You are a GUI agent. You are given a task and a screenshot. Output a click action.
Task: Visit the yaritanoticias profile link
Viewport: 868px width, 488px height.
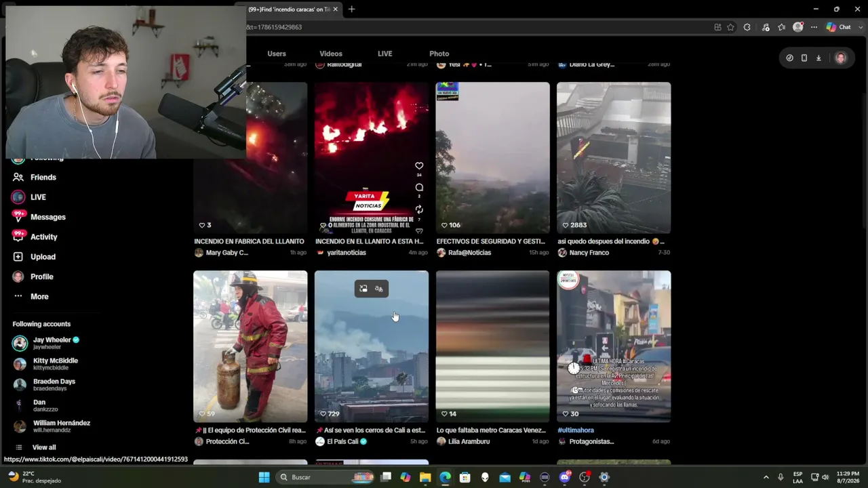pyautogui.click(x=346, y=253)
